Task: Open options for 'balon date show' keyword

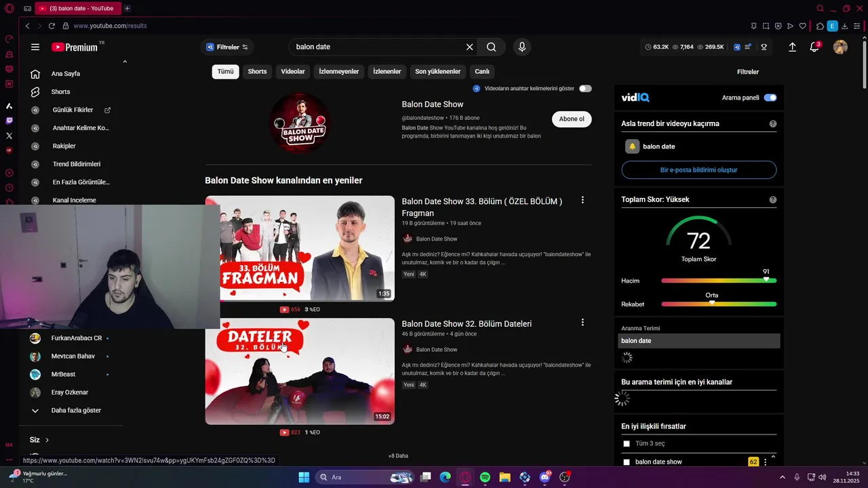Action: [x=766, y=462]
